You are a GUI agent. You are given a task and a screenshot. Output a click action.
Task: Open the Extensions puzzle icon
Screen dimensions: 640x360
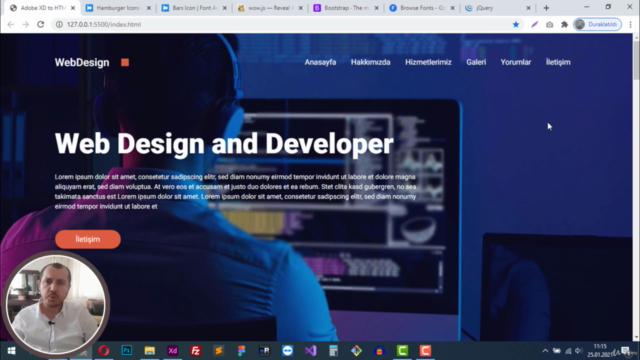pos(564,24)
